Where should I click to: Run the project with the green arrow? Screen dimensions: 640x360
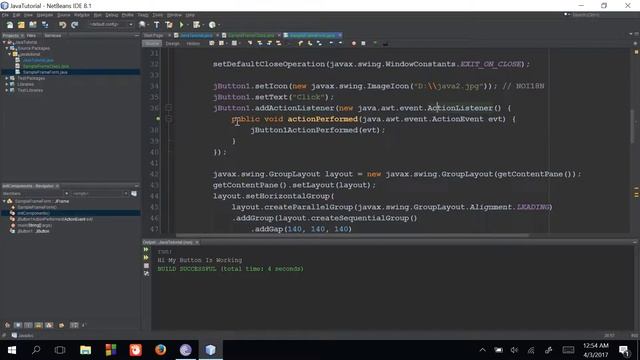182,25
